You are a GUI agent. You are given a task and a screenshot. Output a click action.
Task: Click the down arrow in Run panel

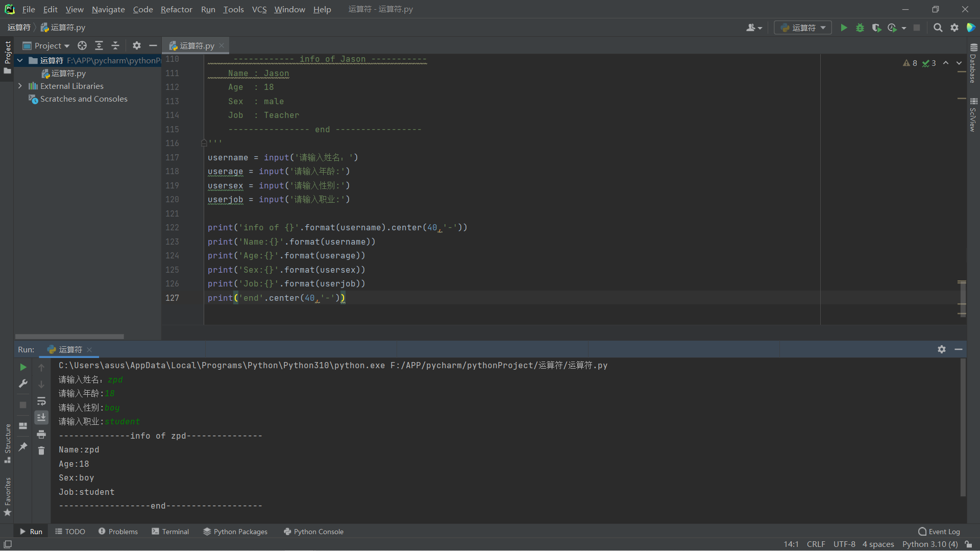pos(41,384)
